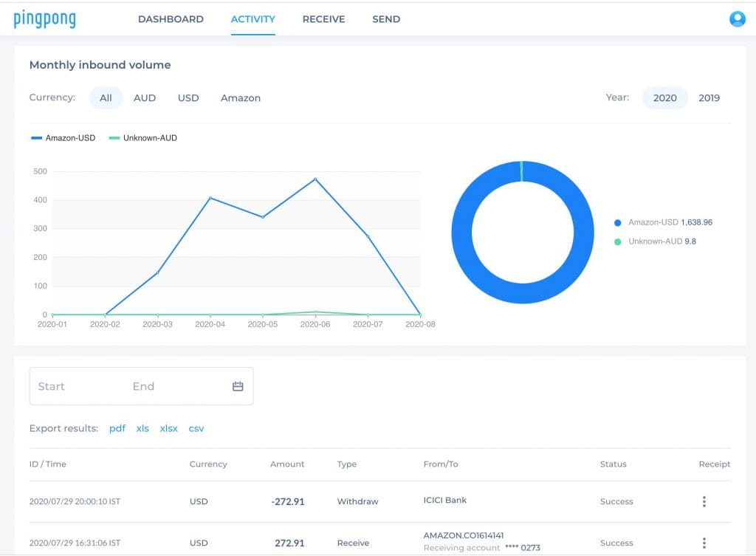Choose the All currency filter
This screenshot has height=556, width=756.
click(106, 97)
